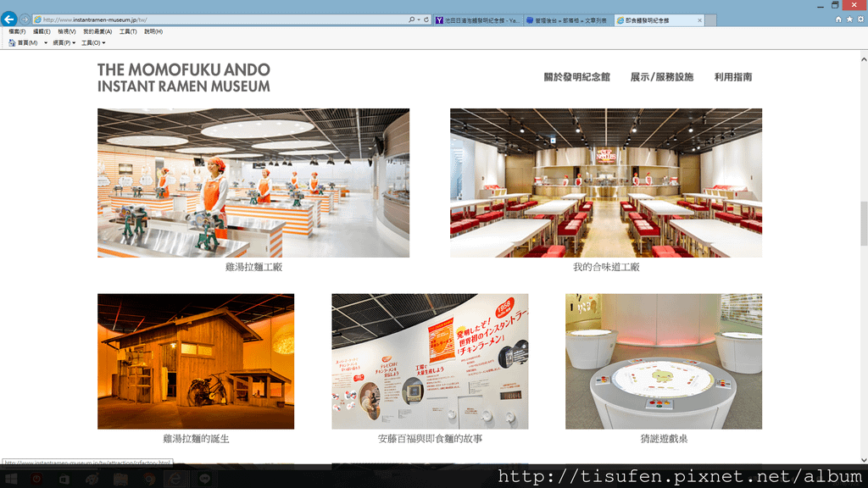Open the wooden shed photo thumbnail
This screenshot has height=488, width=868.
click(196, 361)
